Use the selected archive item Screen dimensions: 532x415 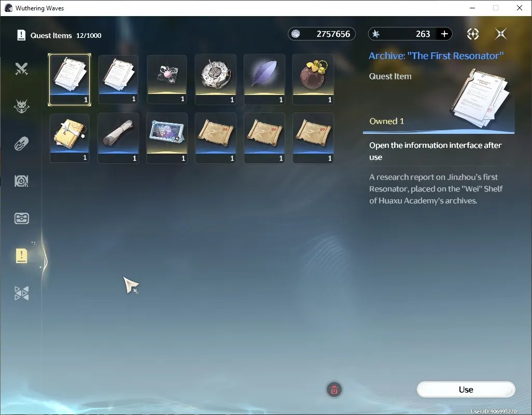click(466, 390)
